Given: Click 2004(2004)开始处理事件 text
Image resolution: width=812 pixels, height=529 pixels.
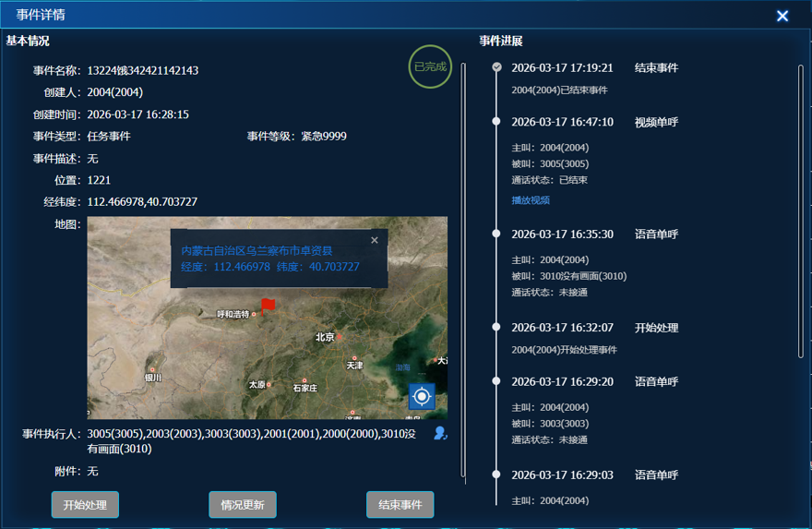Looking at the screenshot, I should (565, 350).
